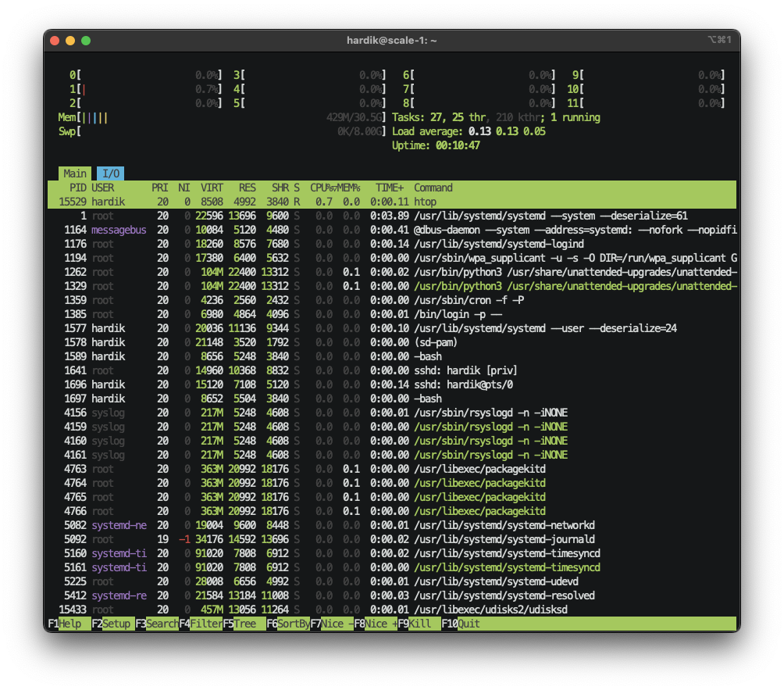Select PID 1 systemd --system row
Image resolution: width=784 pixels, height=690 pixels.
tap(392, 216)
